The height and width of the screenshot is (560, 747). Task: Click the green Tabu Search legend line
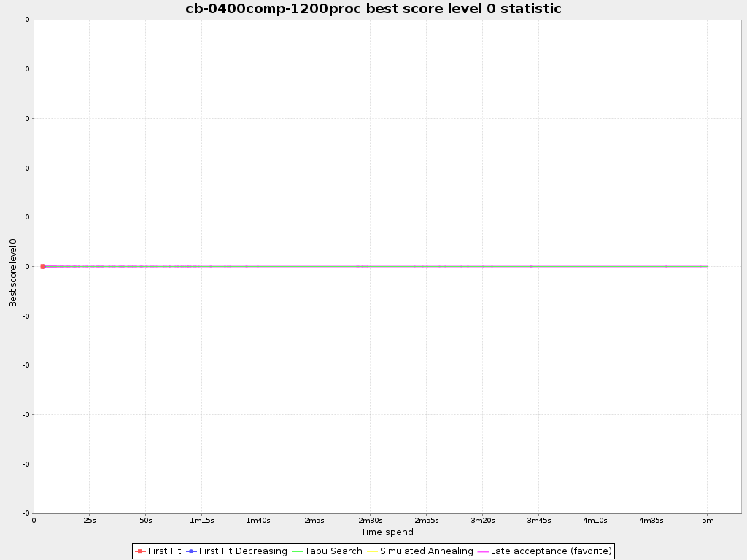(297, 551)
